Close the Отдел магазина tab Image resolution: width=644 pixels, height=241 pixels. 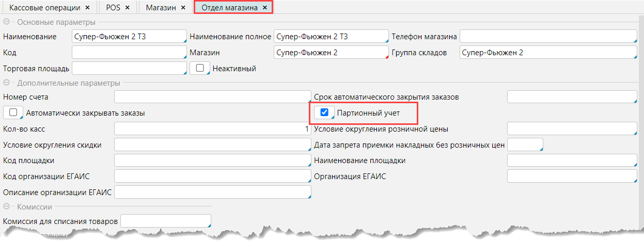[x=265, y=8]
